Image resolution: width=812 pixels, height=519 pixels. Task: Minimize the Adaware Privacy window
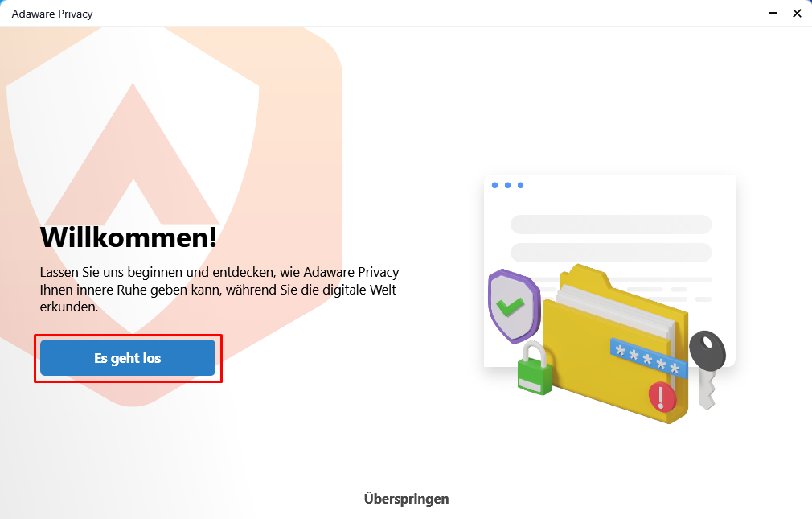773,13
